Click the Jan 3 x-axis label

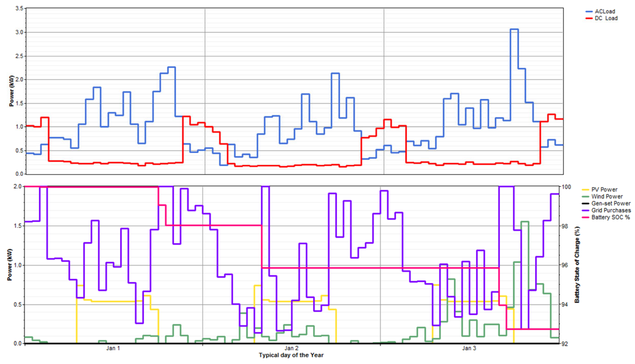point(469,348)
